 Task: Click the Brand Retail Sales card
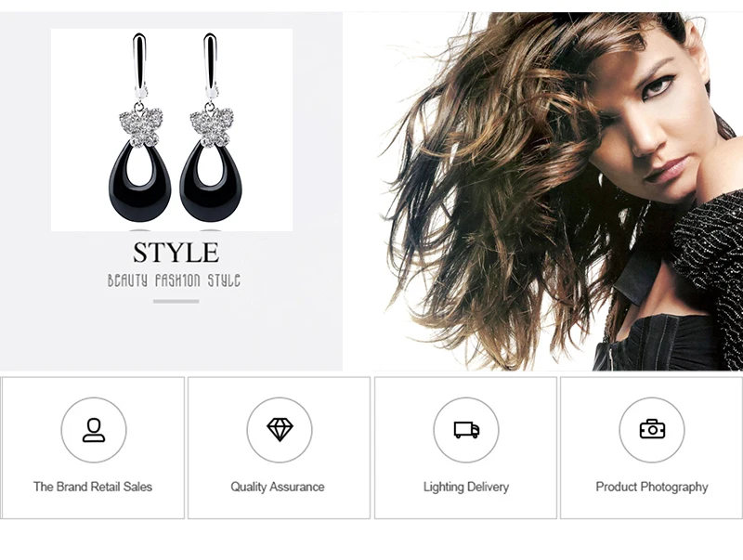(93, 448)
